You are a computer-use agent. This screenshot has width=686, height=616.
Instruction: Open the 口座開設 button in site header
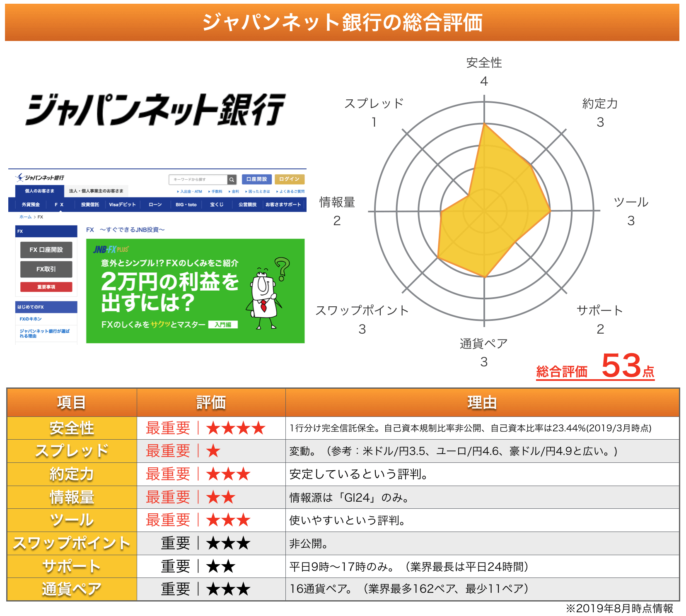pyautogui.click(x=256, y=179)
